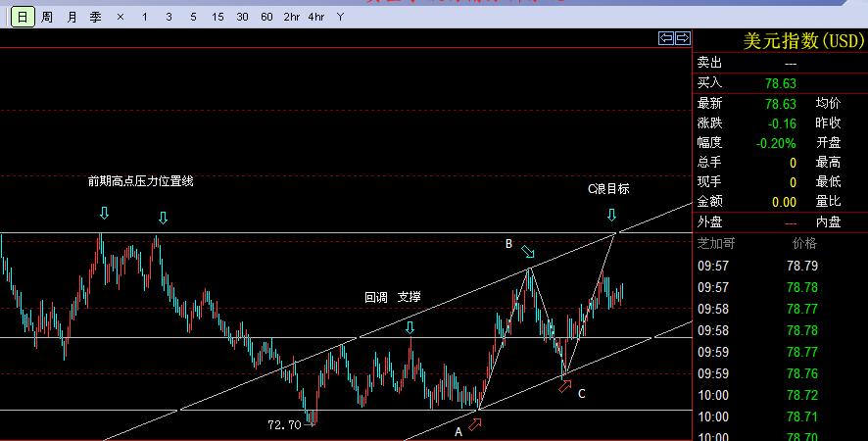868x441 pixels.
Task: Click the 昨收 previous close label
Action: pos(828,123)
